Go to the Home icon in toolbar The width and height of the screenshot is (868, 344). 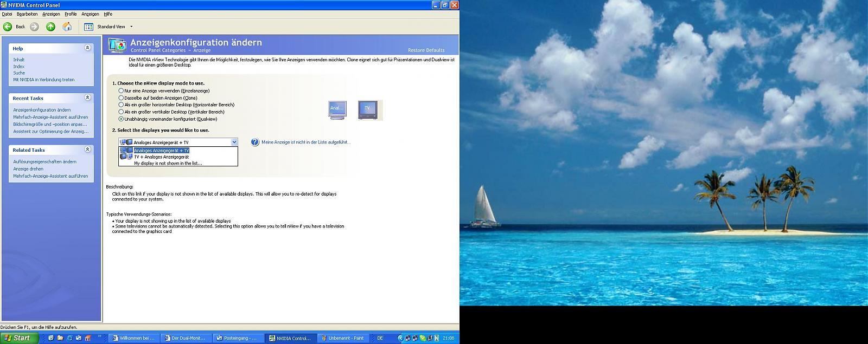[x=67, y=27]
